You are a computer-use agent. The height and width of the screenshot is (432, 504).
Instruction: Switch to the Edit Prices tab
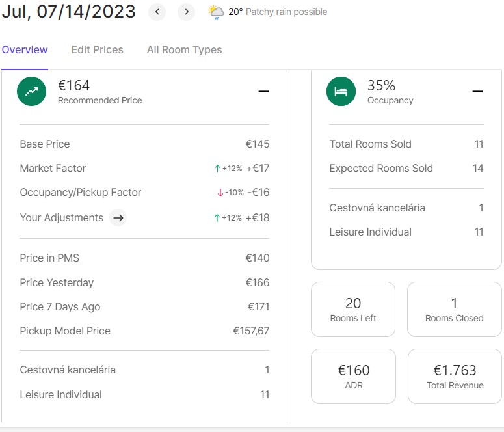(98, 50)
